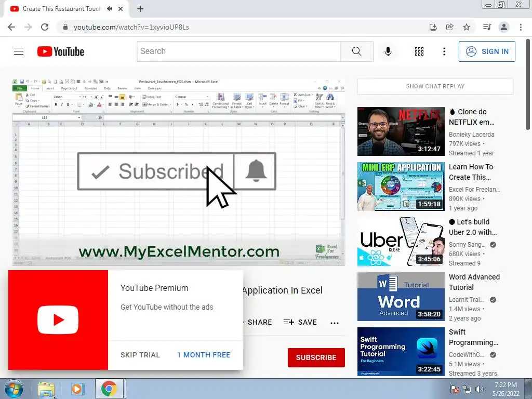The image size is (532, 399).
Task: Focus the YouTube Search box
Action: pyautogui.click(x=239, y=51)
